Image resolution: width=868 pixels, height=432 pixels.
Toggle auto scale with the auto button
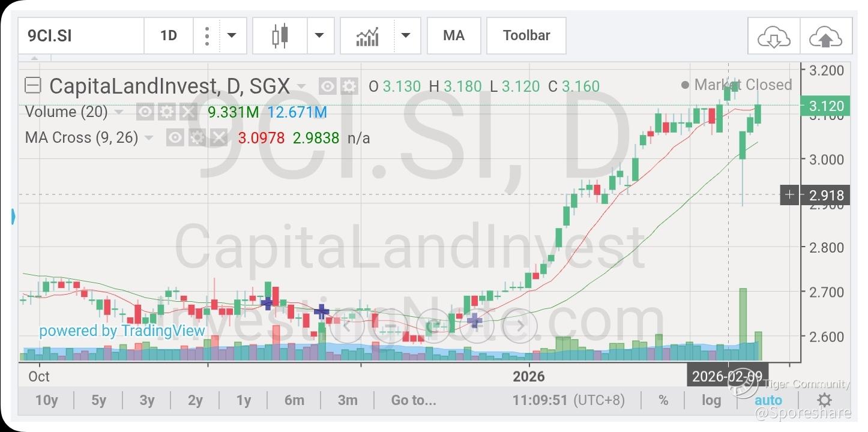pyautogui.click(x=768, y=400)
